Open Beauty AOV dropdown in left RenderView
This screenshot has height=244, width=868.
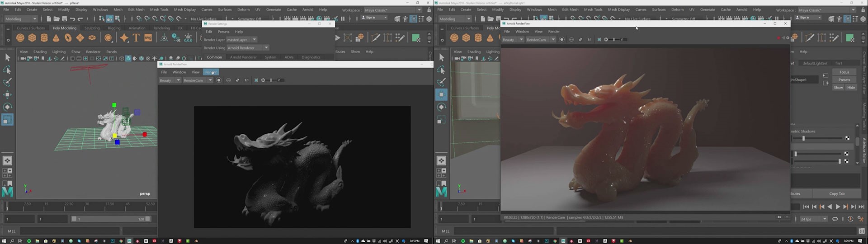tap(170, 80)
